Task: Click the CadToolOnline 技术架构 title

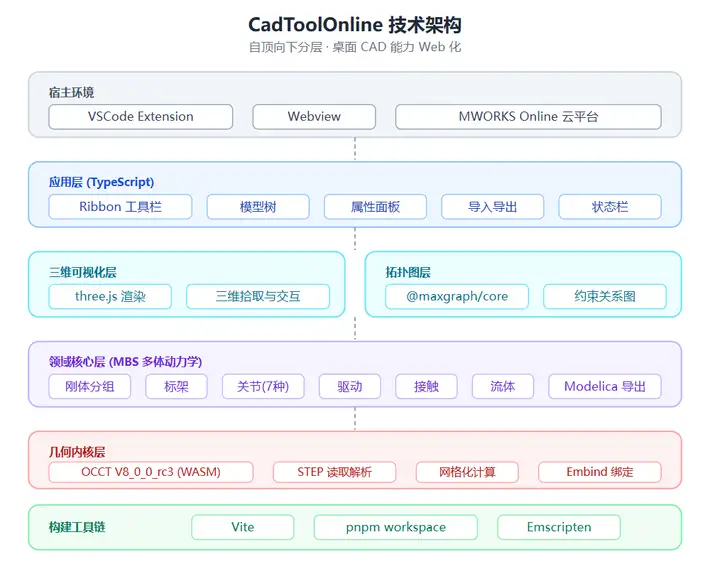Action: point(355,25)
